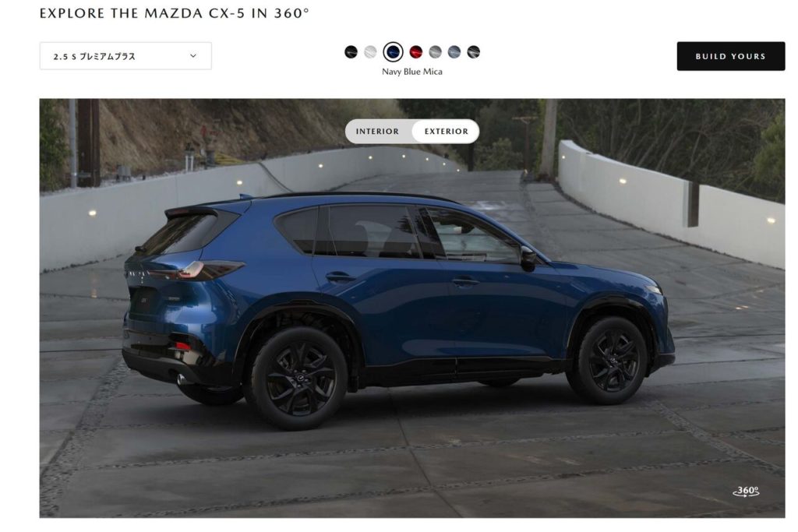The height and width of the screenshot is (532, 798).
Task: Pick the dark charcoal swatch on far right
Action: click(473, 52)
